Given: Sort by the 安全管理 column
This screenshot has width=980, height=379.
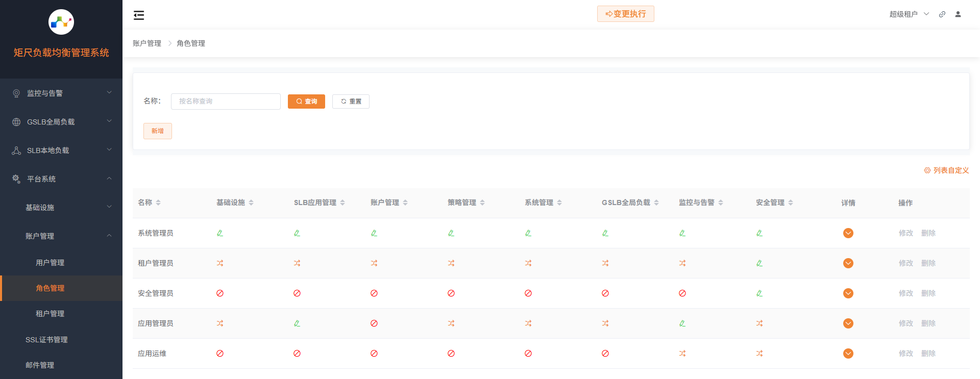Looking at the screenshot, I should tap(791, 203).
